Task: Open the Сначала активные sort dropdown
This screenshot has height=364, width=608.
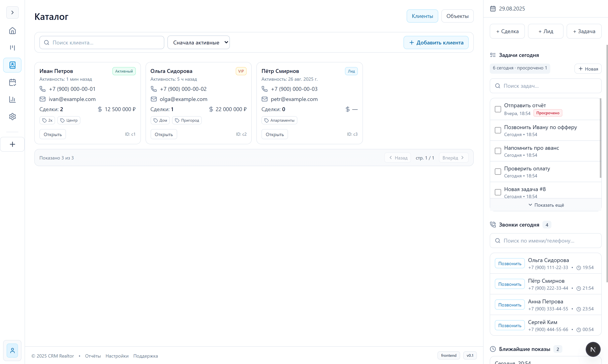Action: click(198, 43)
